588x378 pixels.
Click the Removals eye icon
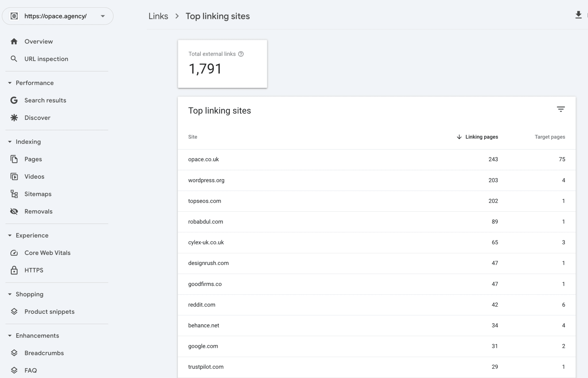14,211
